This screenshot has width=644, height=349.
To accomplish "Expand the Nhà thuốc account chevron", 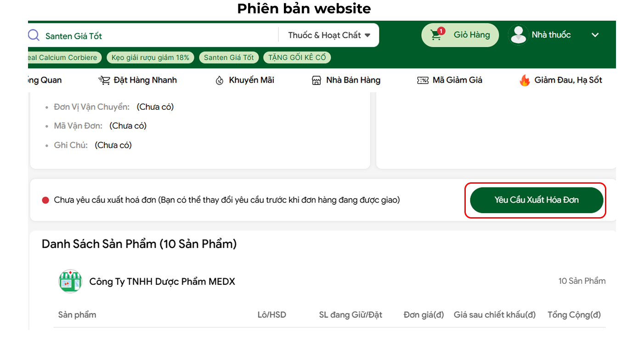I will [595, 35].
